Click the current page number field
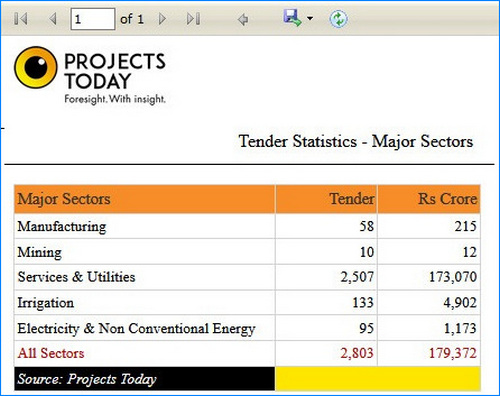Viewport: 500px width, 396px height. click(93, 19)
